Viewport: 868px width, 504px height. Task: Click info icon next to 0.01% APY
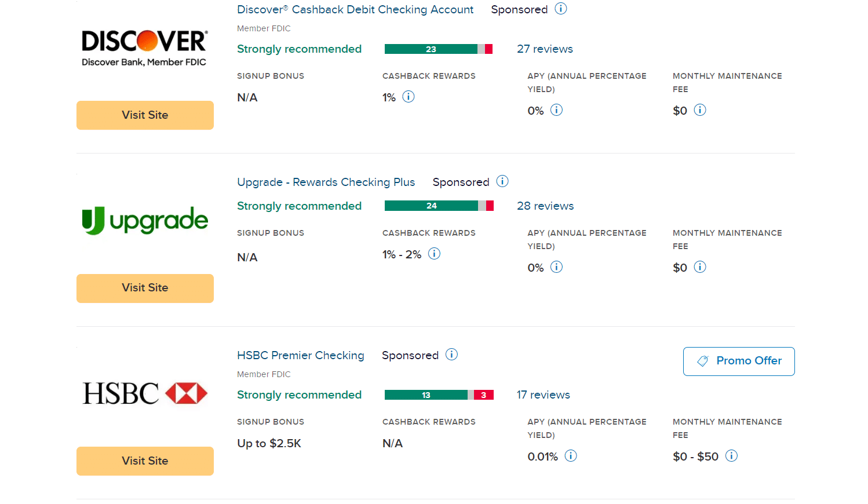coord(571,456)
